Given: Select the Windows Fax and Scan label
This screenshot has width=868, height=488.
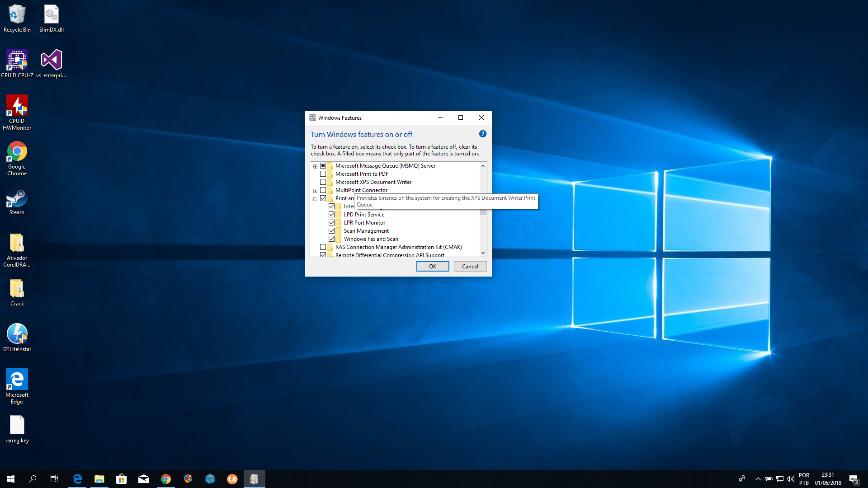Looking at the screenshot, I should tap(371, 239).
